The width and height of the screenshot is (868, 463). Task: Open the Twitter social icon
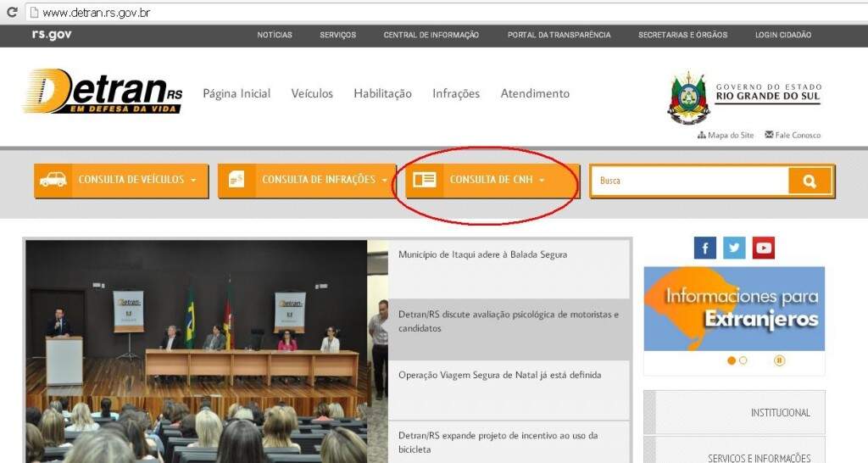pyautogui.click(x=734, y=248)
